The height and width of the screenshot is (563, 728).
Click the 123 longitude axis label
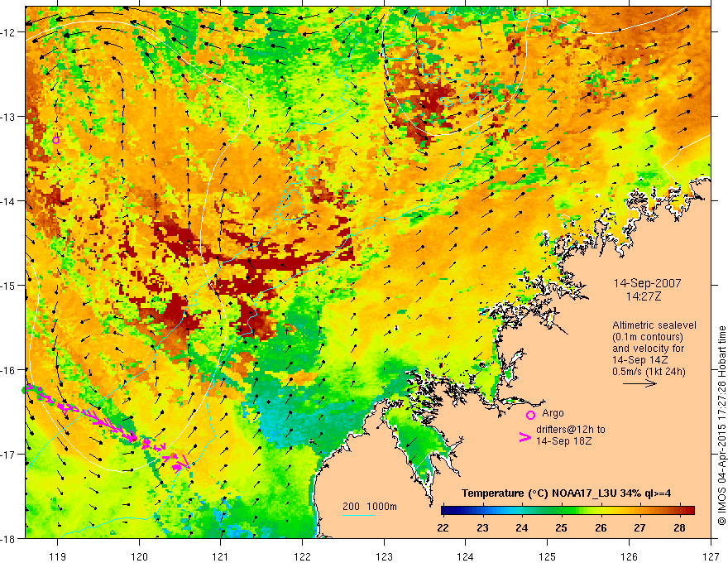384,556
